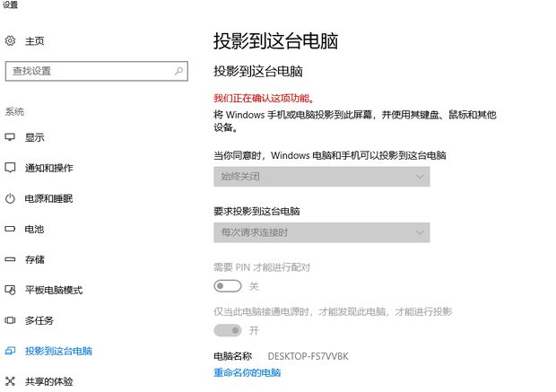556x392 pixels.
Task: Click the Battery icon
Action: pos(10,229)
